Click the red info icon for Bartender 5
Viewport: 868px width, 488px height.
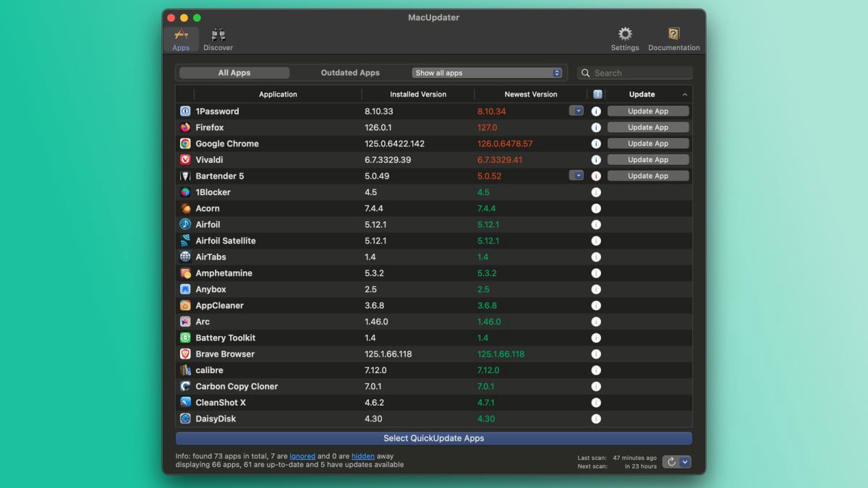[596, 176]
